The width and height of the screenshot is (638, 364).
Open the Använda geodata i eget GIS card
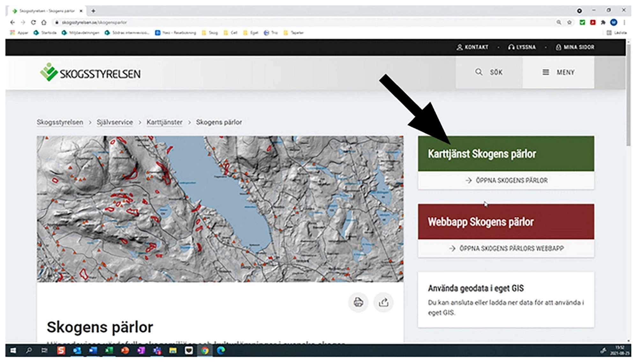pos(506,300)
